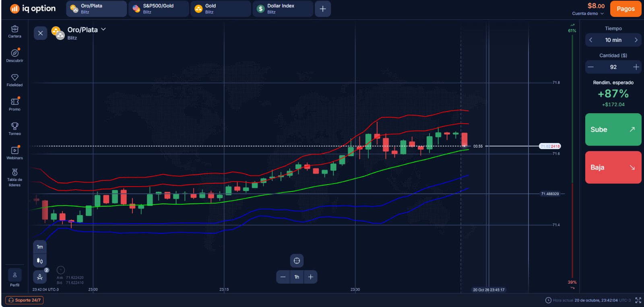Screen dimensions: 644x307
Task: Switch to the Dollar Index tab
Action: (283, 8)
